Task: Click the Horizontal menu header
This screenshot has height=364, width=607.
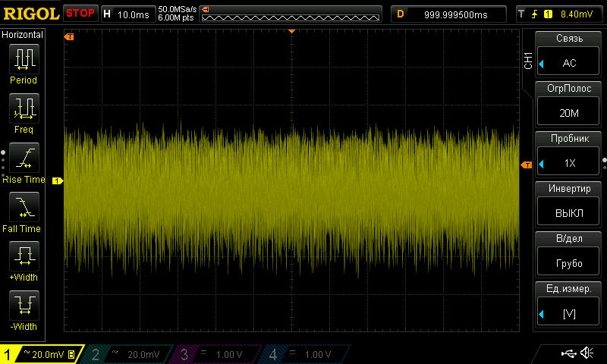Action: click(x=24, y=35)
